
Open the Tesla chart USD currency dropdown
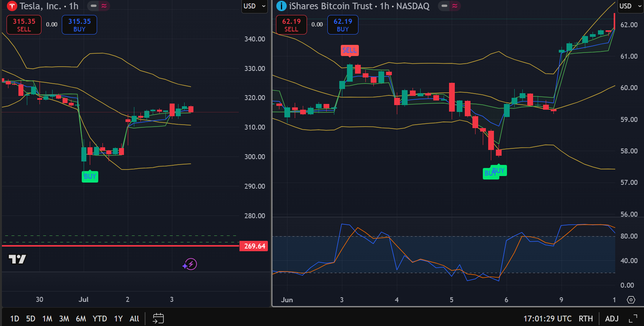coord(254,6)
